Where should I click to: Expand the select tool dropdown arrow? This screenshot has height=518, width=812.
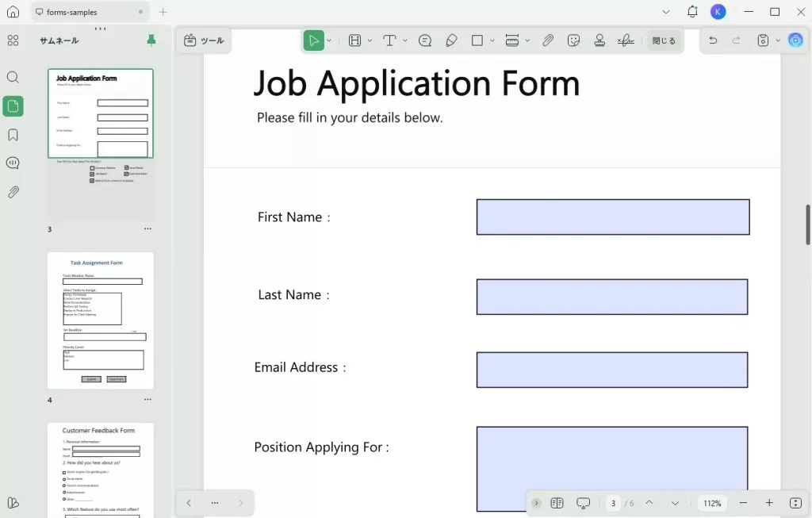pyautogui.click(x=329, y=40)
